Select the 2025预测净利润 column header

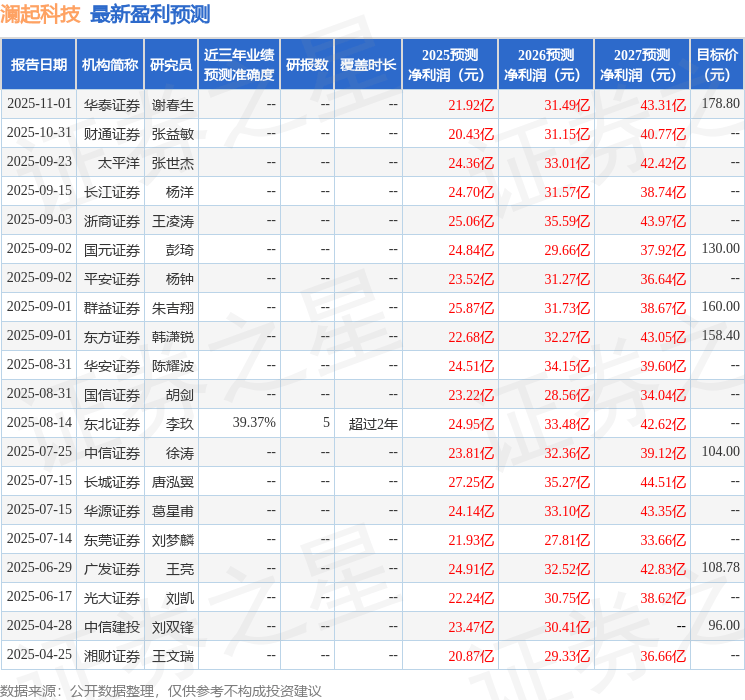pyautogui.click(x=450, y=65)
